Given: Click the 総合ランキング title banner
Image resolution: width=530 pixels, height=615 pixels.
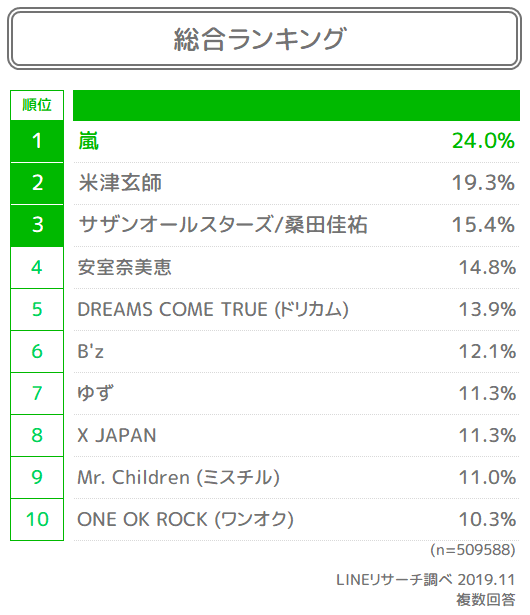Looking at the screenshot, I should (x=264, y=38).
